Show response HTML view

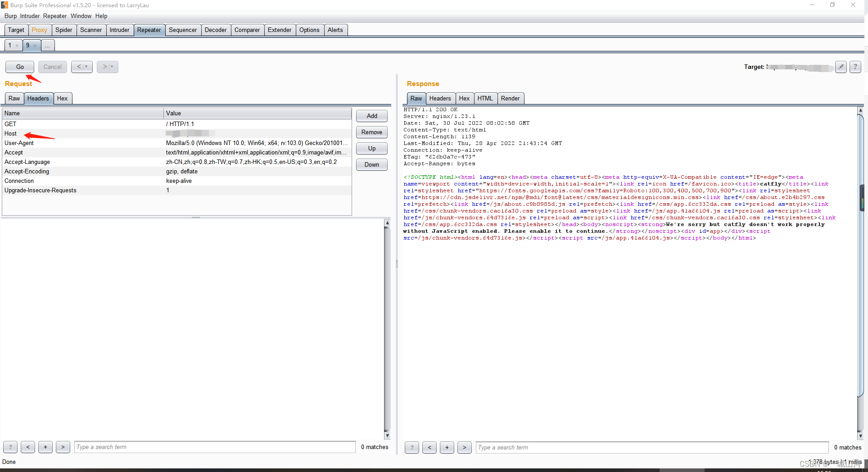tap(485, 98)
